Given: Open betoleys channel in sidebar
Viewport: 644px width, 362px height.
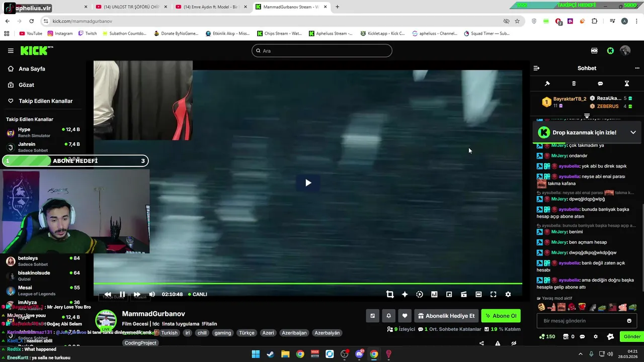Looking at the screenshot, I should click(43, 261).
